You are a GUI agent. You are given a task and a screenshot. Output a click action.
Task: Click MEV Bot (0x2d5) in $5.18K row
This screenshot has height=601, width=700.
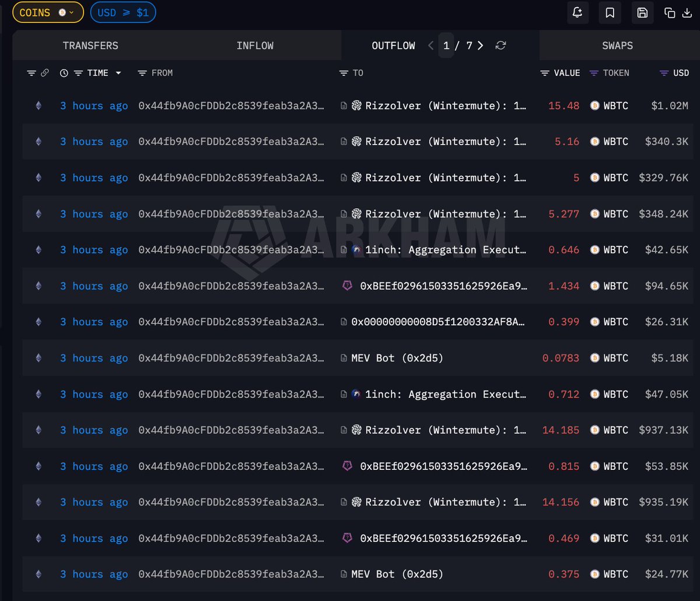pos(397,358)
